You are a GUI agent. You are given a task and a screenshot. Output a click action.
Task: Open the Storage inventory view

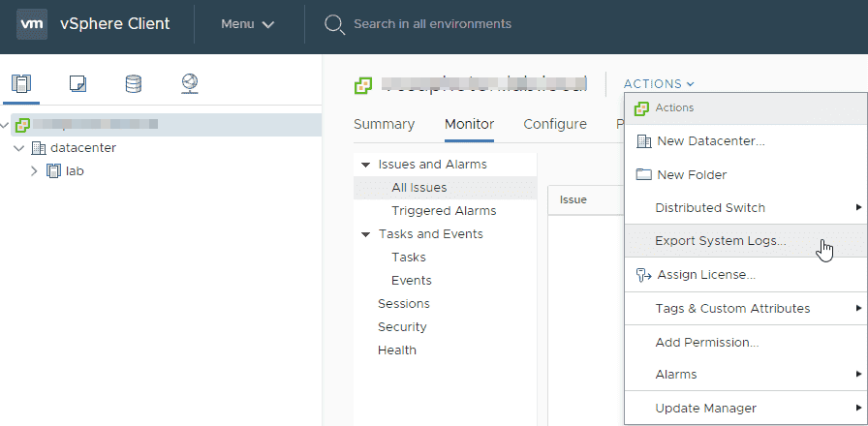pos(134,83)
